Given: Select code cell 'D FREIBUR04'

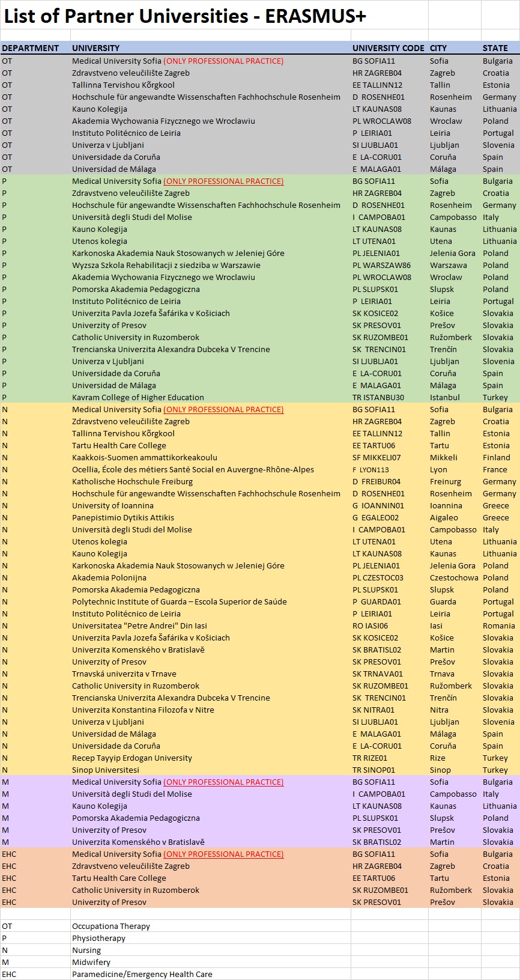Looking at the screenshot, I should (x=376, y=481).
